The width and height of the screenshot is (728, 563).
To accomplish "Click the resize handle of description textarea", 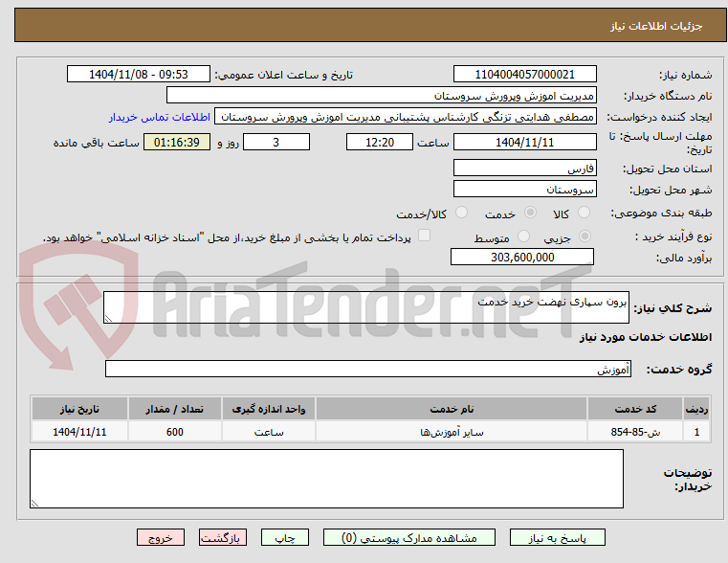I will pyautogui.click(x=108, y=319).
